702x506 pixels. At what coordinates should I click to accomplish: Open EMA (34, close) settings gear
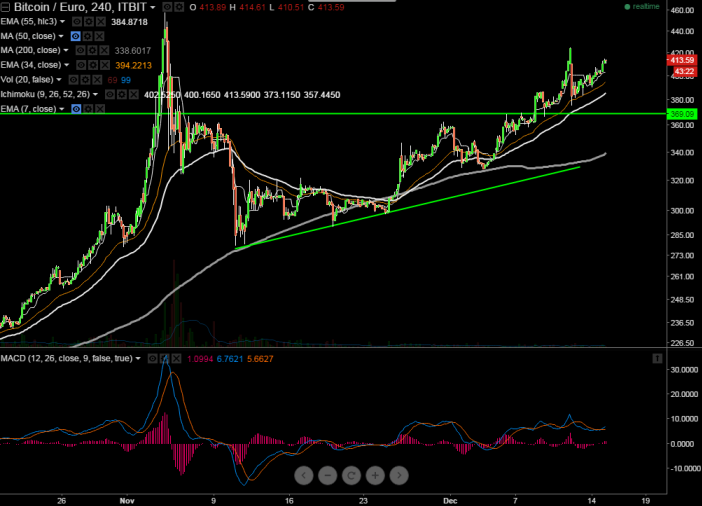coord(93,65)
